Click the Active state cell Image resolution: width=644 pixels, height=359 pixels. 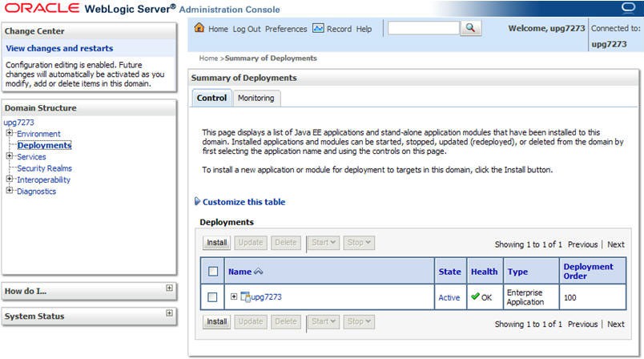click(x=449, y=298)
